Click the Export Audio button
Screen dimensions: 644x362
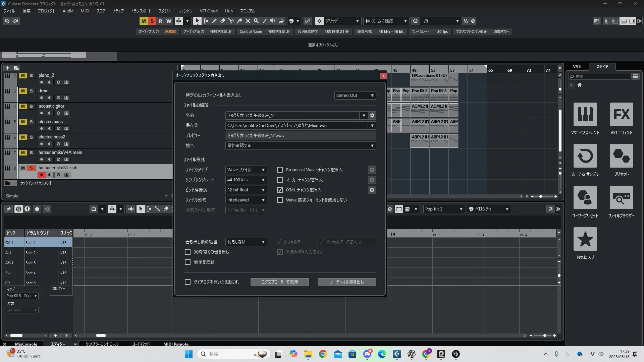click(x=346, y=282)
